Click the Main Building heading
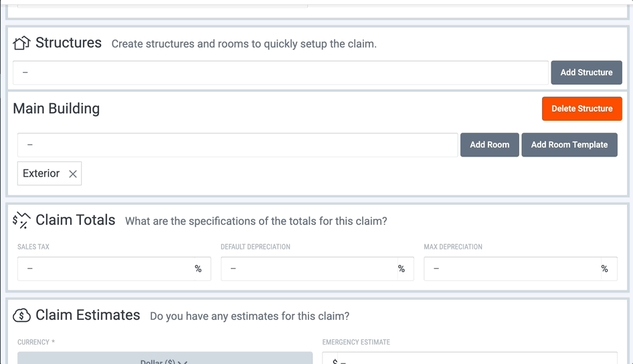This screenshot has width=633, height=364. tap(56, 108)
